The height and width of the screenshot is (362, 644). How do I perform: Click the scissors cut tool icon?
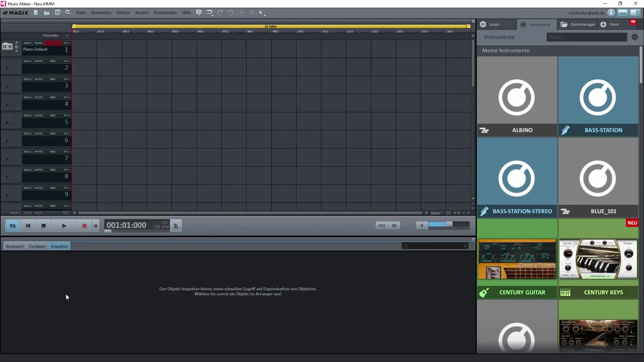[x=241, y=13]
